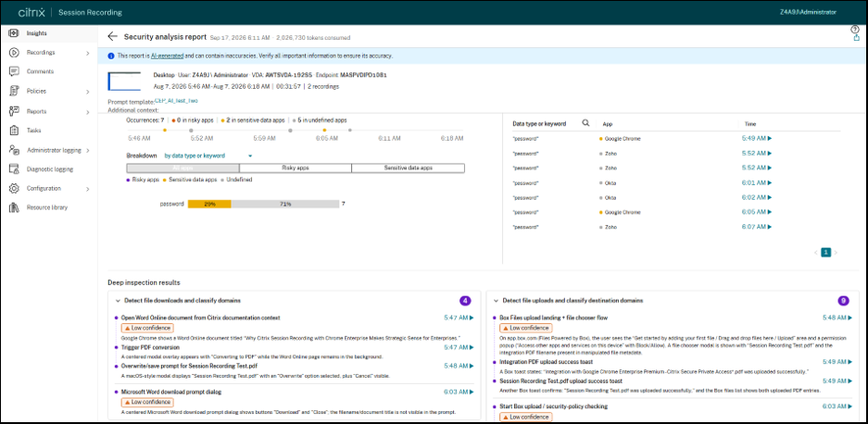
Task: Play the 6:05 AM Google Chrome occurrence
Action: [x=757, y=212]
